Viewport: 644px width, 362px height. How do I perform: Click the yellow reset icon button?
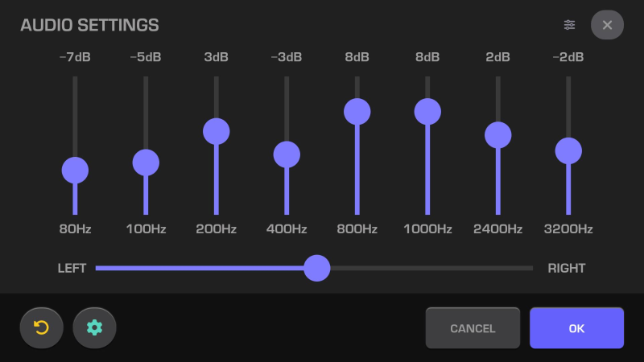[x=41, y=327]
